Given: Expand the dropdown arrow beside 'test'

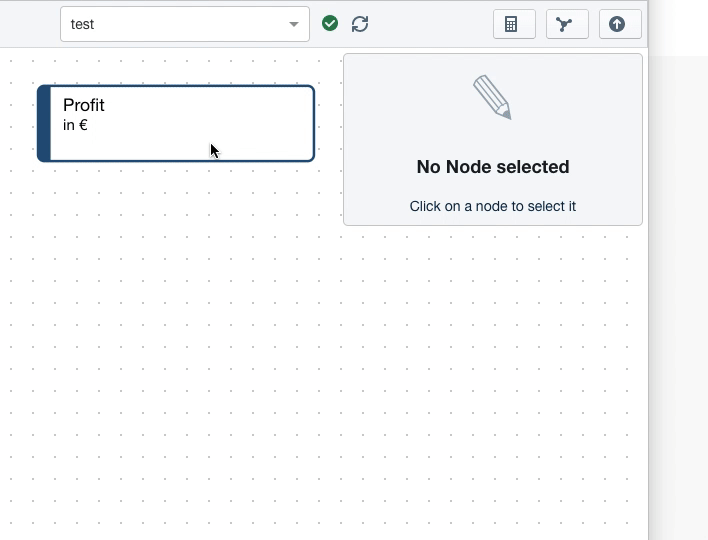Looking at the screenshot, I should click(x=294, y=24).
